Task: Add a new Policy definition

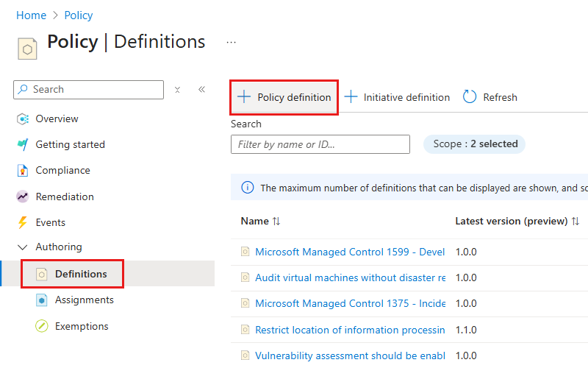Action: (x=284, y=97)
